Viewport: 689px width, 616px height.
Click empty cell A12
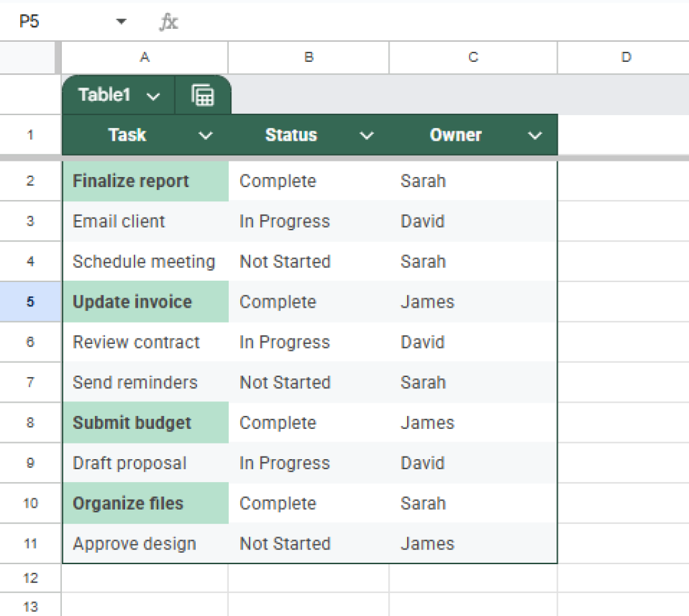(145, 577)
